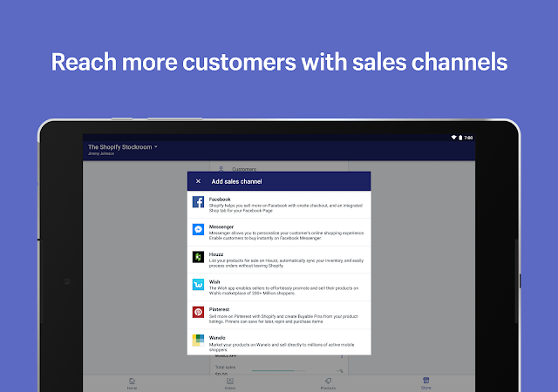Select the Wish logo icon
This screenshot has height=392, width=558.
click(x=198, y=285)
